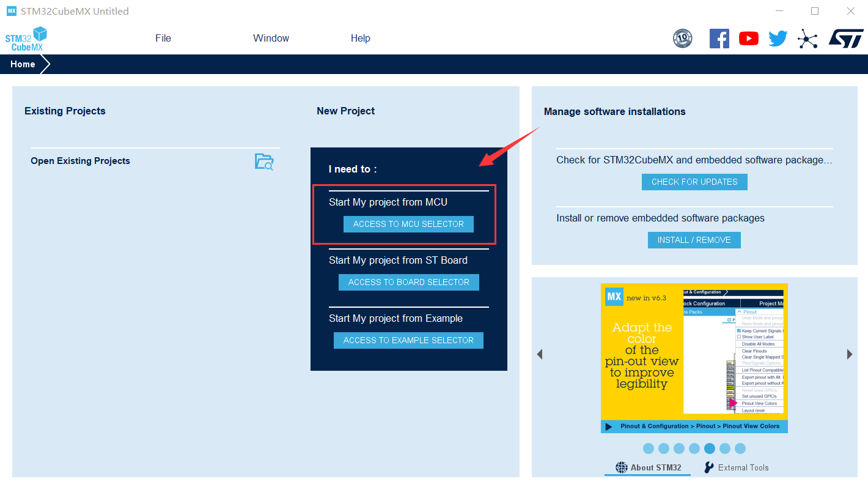Select the third carousel dot

679,448
